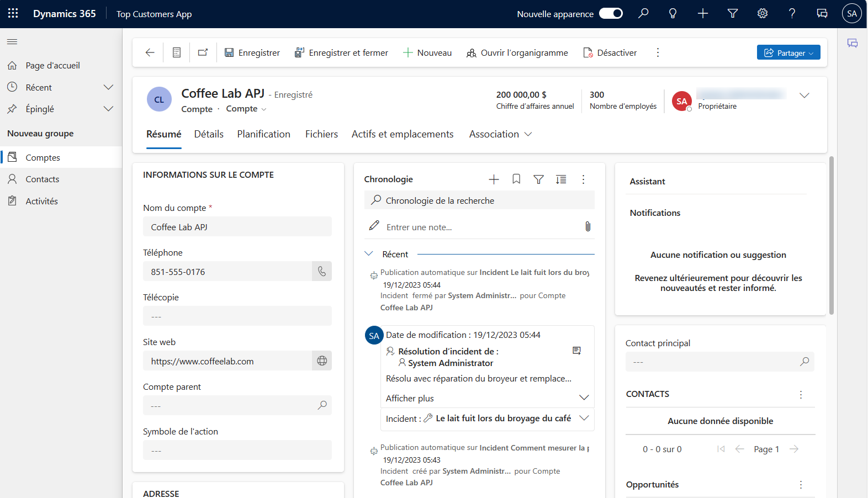The width and height of the screenshot is (868, 498).
Task: Switch to the Planification tab
Action: coord(263,134)
